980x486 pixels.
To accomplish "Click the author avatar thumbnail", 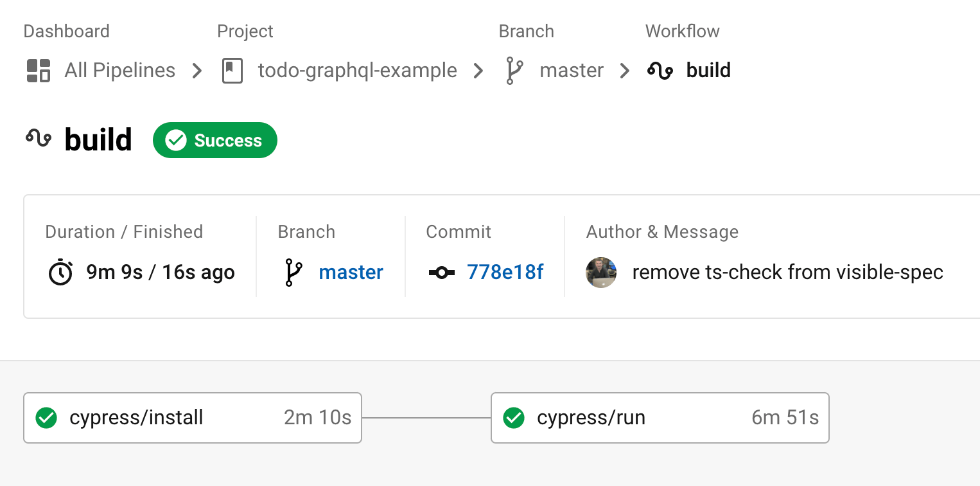I will tap(602, 273).
